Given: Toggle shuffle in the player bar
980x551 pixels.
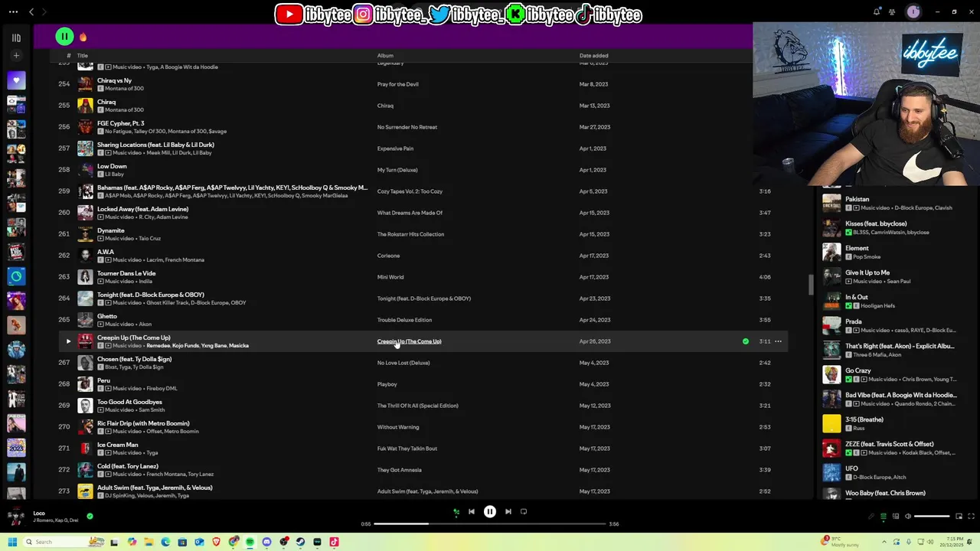Looking at the screenshot, I should click(x=456, y=512).
